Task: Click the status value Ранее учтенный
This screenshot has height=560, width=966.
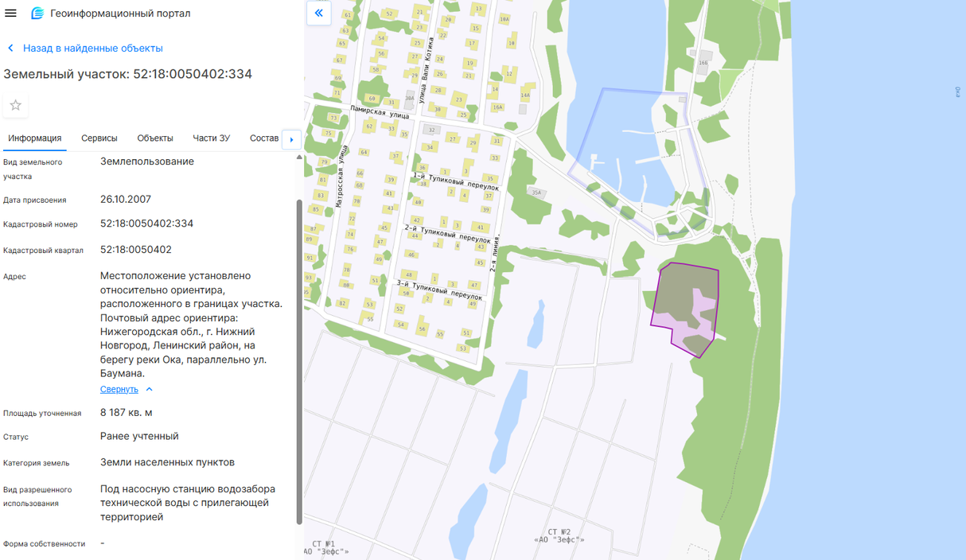Action: pyautogui.click(x=139, y=437)
